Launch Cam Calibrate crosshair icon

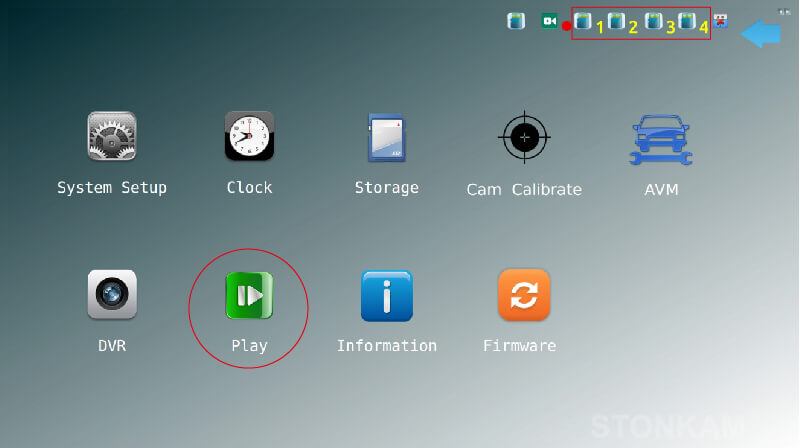(x=524, y=137)
